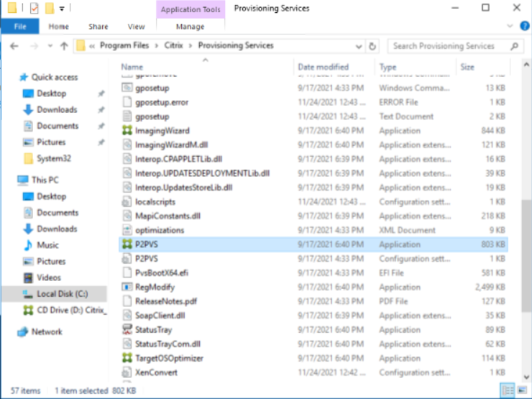Click the XenConvert configuration file icon
Screen dimensions: 532x399
tap(127, 372)
